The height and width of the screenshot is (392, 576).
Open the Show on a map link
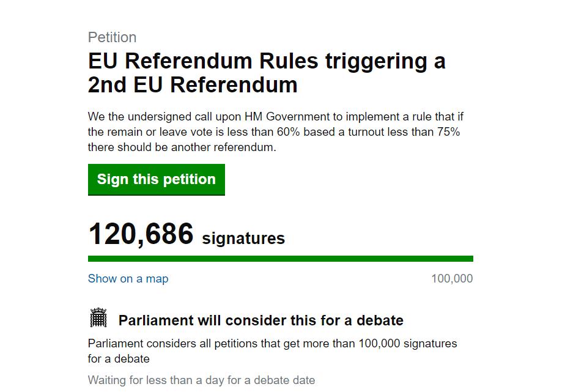(x=128, y=279)
